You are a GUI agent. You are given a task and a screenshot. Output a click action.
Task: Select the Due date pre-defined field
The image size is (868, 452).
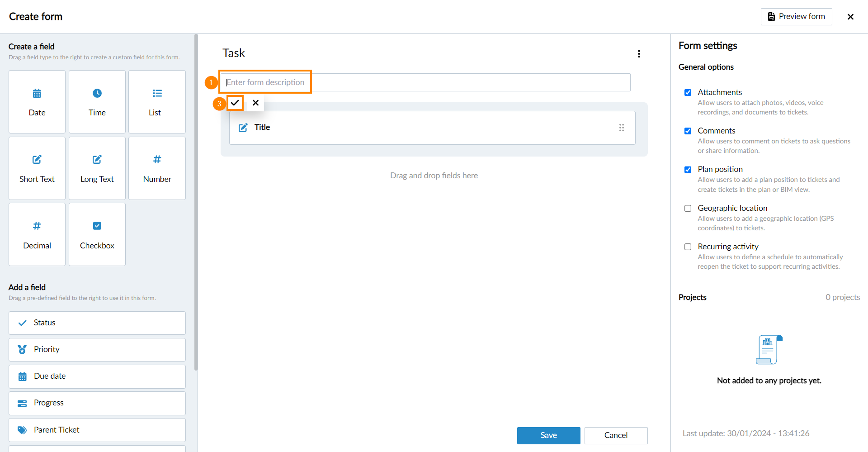click(97, 376)
